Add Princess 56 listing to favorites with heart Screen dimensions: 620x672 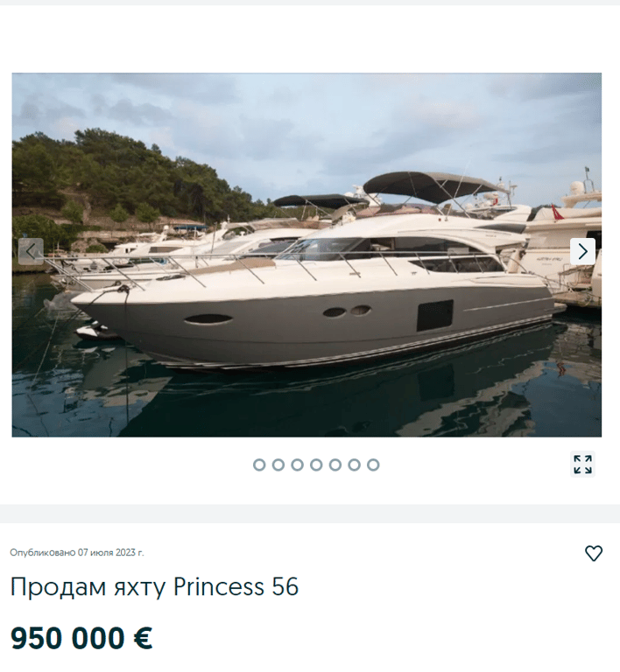coord(594,553)
